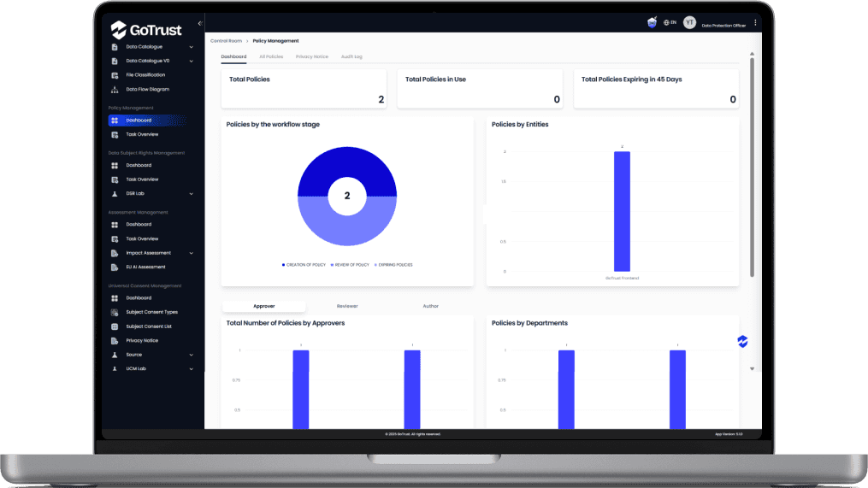The width and height of the screenshot is (868, 488).
Task: Collapse the sidebar with the double-chevron icon
Action: [x=200, y=23]
